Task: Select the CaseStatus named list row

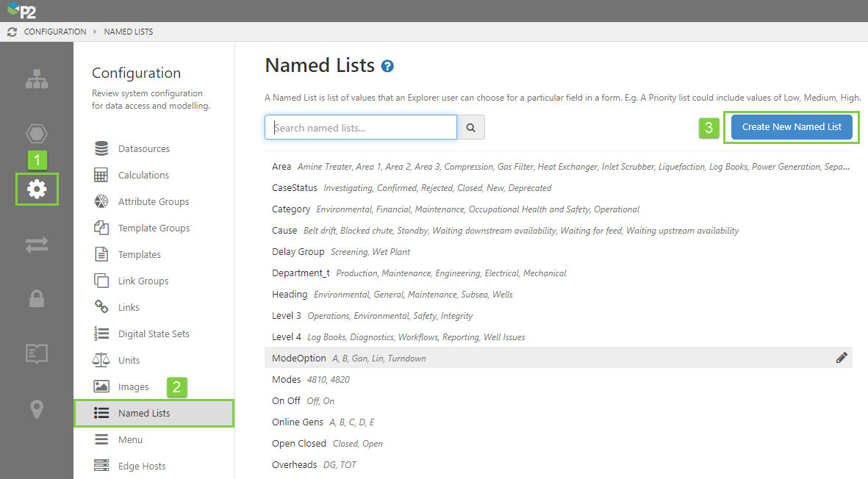Action: point(295,188)
